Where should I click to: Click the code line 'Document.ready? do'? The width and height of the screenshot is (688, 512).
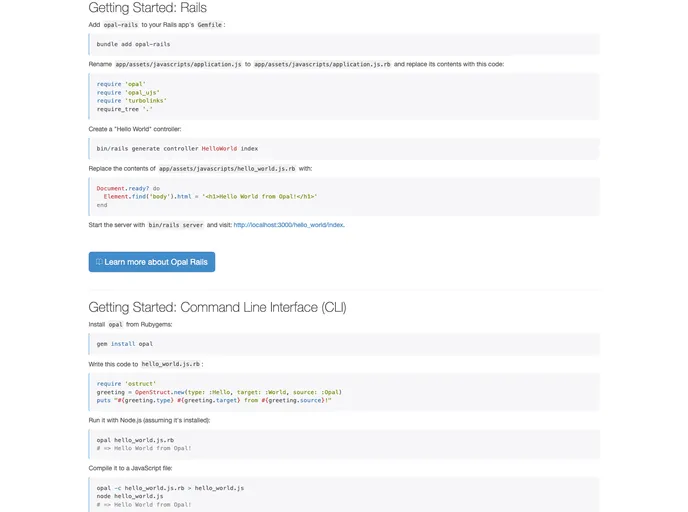point(128,189)
